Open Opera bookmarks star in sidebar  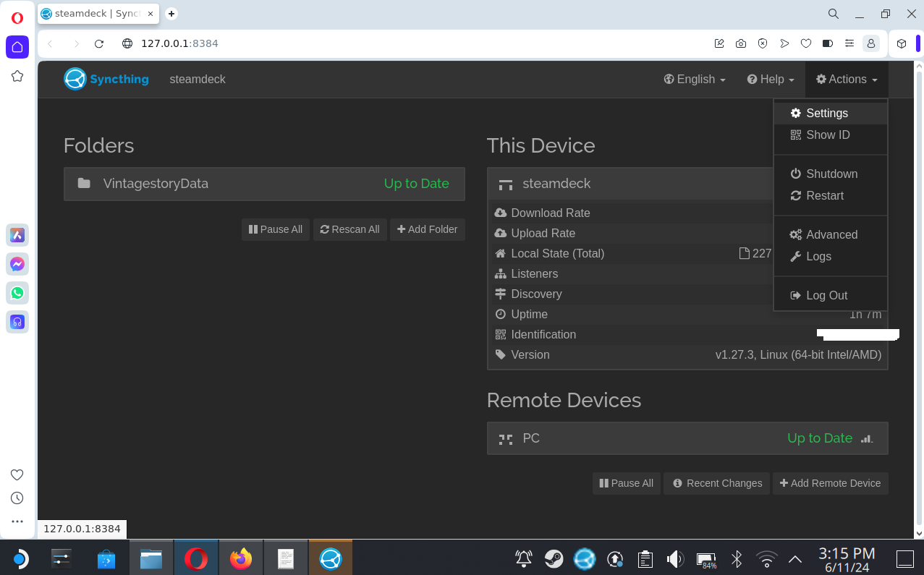point(17,76)
